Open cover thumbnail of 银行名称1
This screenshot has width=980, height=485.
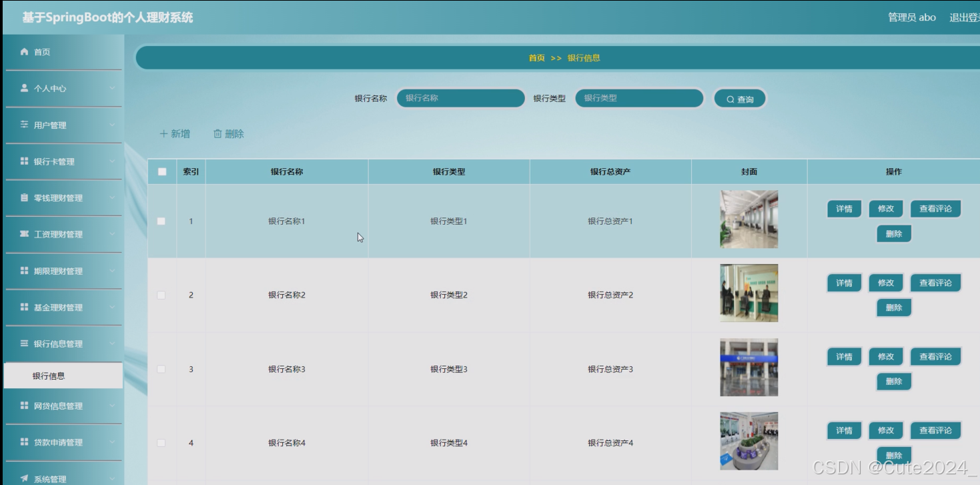coord(749,219)
